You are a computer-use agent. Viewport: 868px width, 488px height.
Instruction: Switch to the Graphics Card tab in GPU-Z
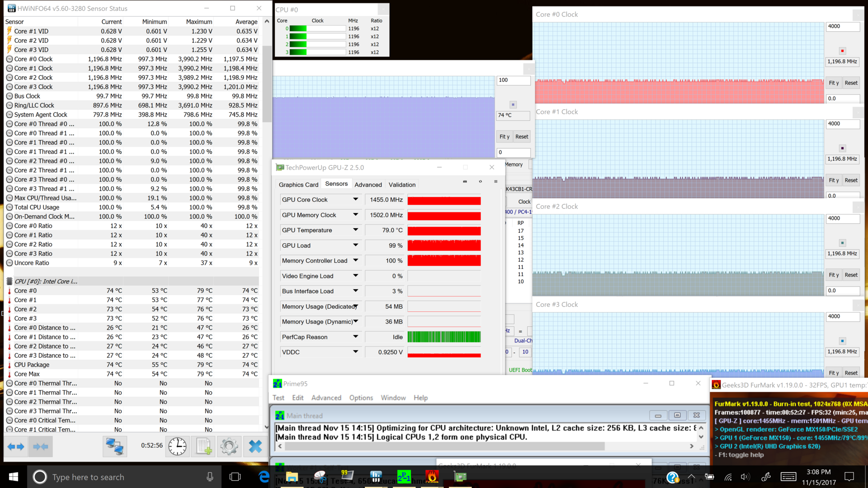(x=298, y=184)
